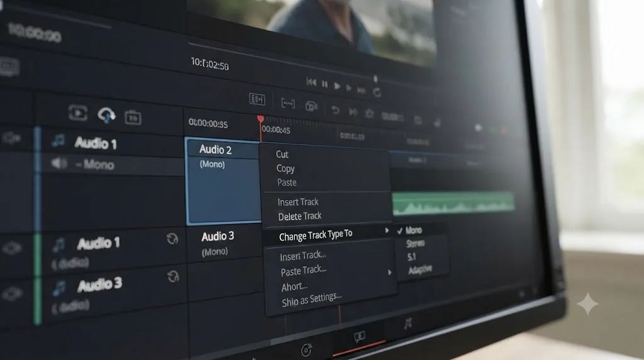Click the Audio 3 track header name
The image size is (644, 360).
(100, 284)
